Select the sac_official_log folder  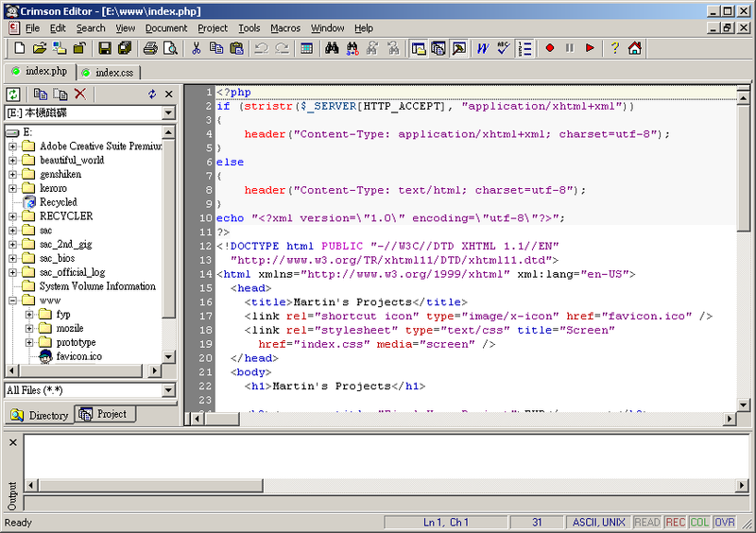point(72,272)
